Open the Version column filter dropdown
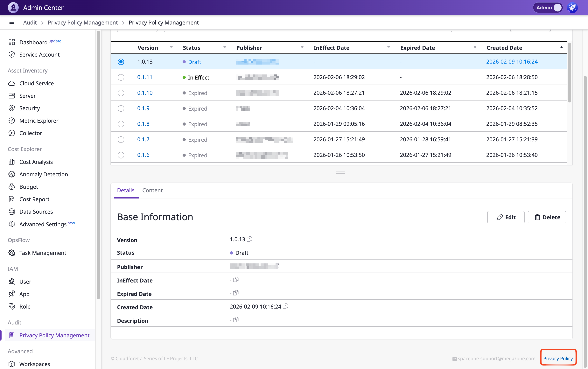The image size is (588, 369). 171,47
